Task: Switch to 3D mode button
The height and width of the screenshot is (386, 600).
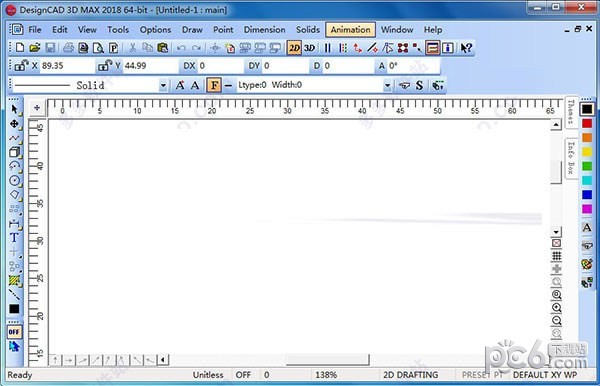Action: tap(309, 48)
